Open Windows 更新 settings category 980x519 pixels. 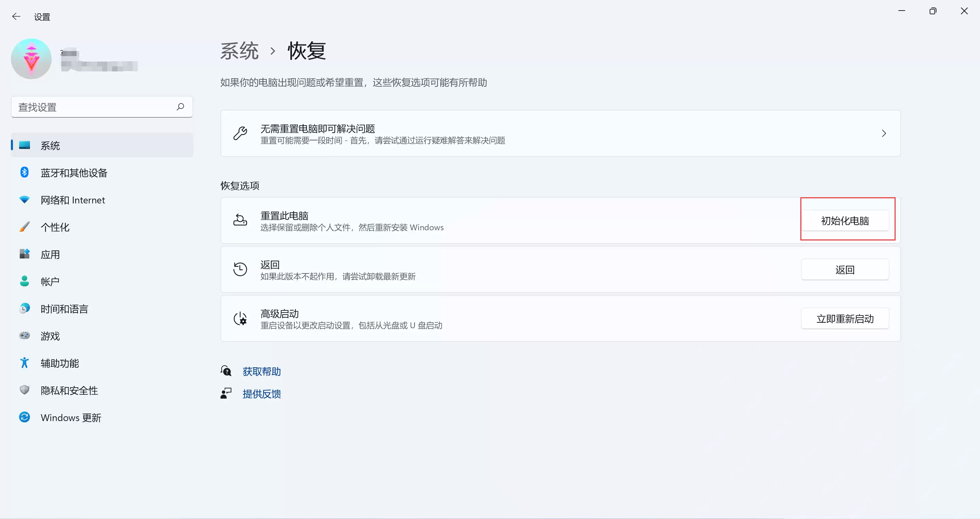coord(102,418)
